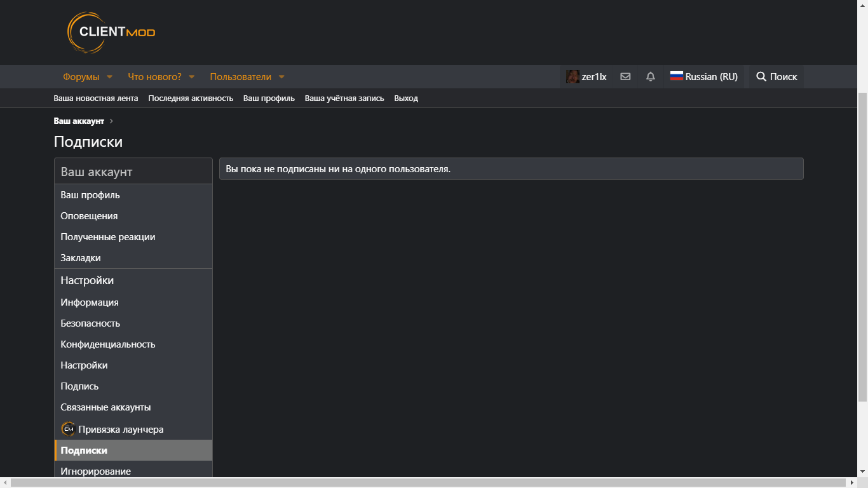
Task: Open the inbox envelope icon
Action: pos(625,77)
